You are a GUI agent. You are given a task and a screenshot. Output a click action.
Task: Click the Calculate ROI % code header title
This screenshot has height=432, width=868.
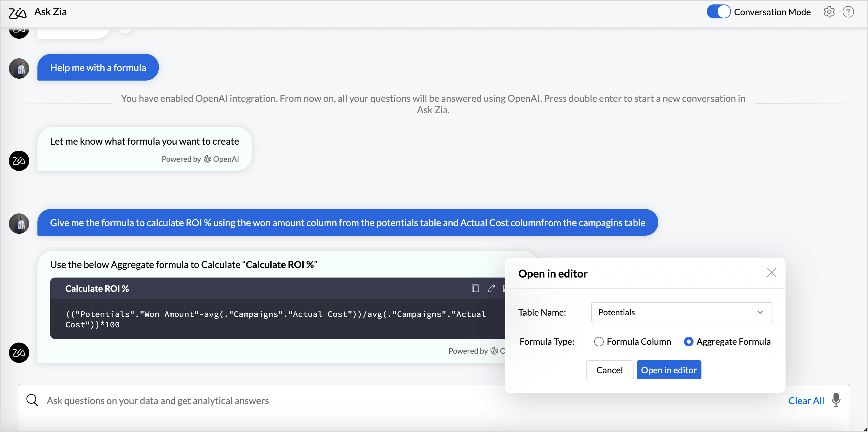pyautogui.click(x=97, y=288)
